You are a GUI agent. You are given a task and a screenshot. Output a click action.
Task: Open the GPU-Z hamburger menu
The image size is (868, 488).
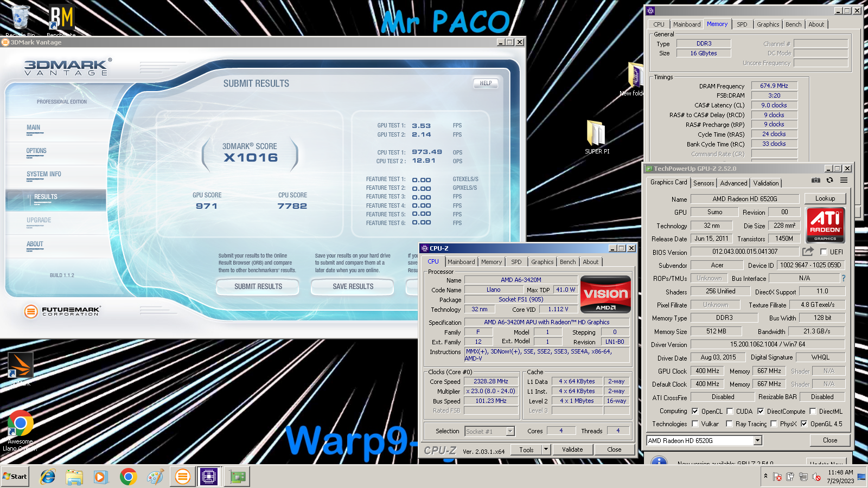point(844,180)
